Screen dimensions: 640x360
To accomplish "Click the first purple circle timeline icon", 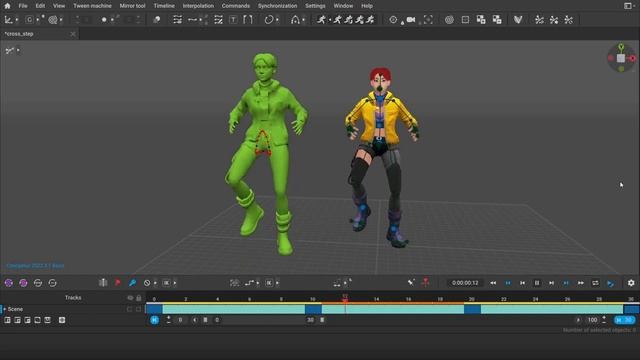I will (x=9, y=283).
